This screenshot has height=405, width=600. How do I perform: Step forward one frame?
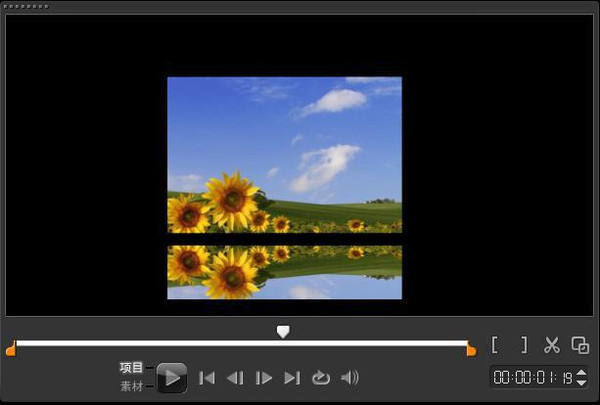click(264, 378)
